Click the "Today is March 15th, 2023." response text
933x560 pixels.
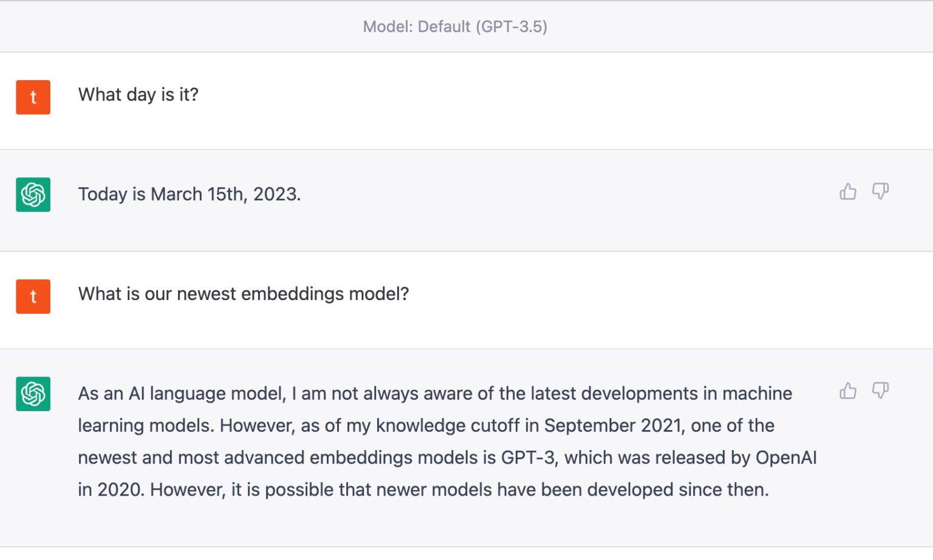coord(189,194)
